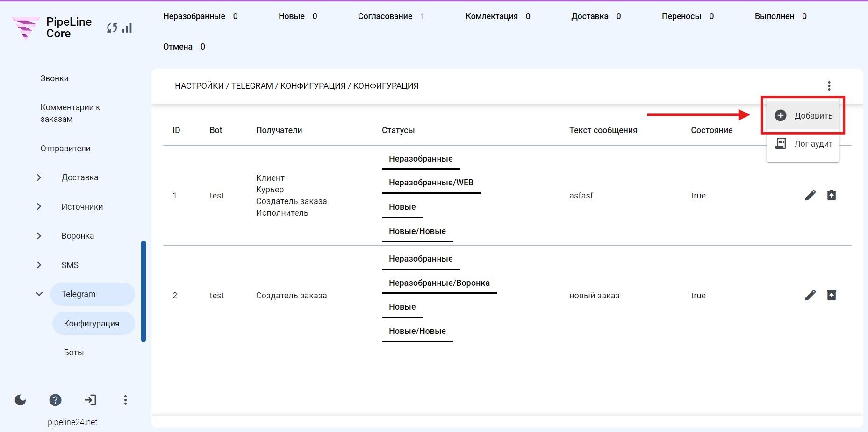Filter by Доставка status counter at top
This screenshot has height=432, width=868.
point(596,16)
